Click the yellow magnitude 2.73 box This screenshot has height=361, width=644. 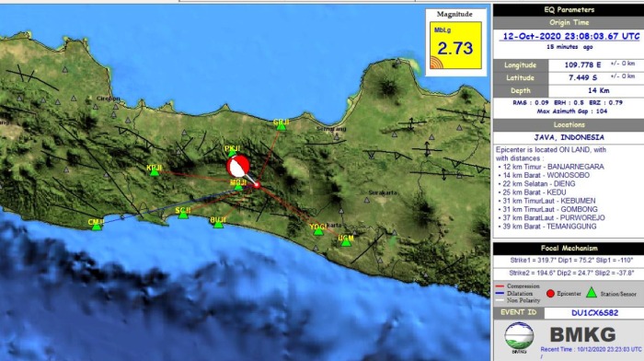pyautogui.click(x=455, y=45)
